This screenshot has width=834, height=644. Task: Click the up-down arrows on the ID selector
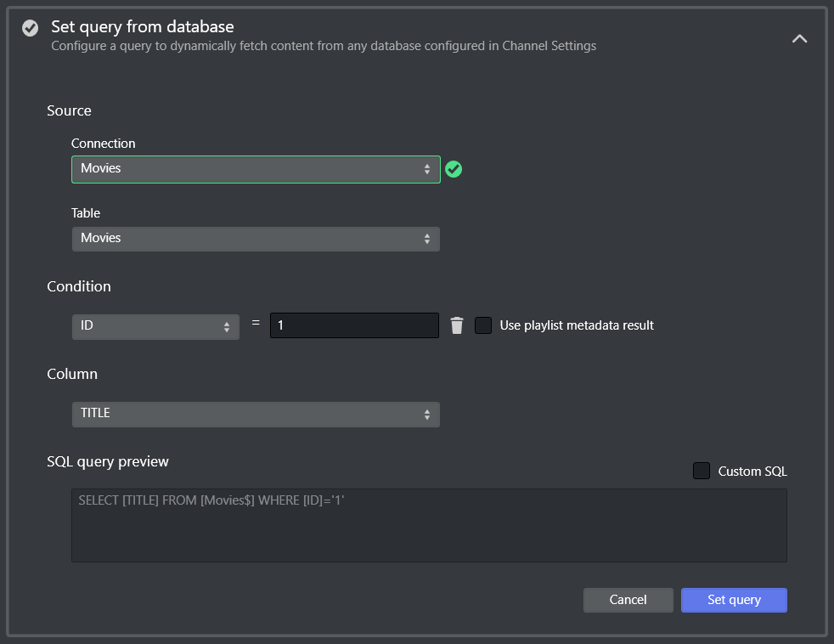tap(227, 326)
